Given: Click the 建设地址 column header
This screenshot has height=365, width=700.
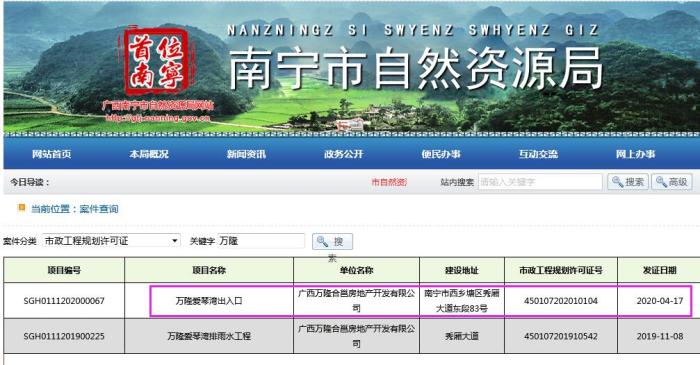Looking at the screenshot, I should click(x=462, y=270).
